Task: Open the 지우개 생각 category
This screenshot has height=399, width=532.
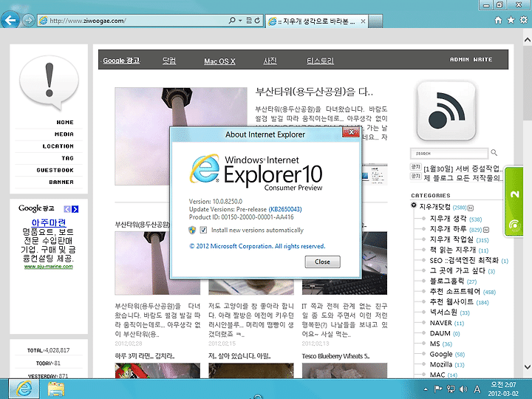Action: (448, 219)
